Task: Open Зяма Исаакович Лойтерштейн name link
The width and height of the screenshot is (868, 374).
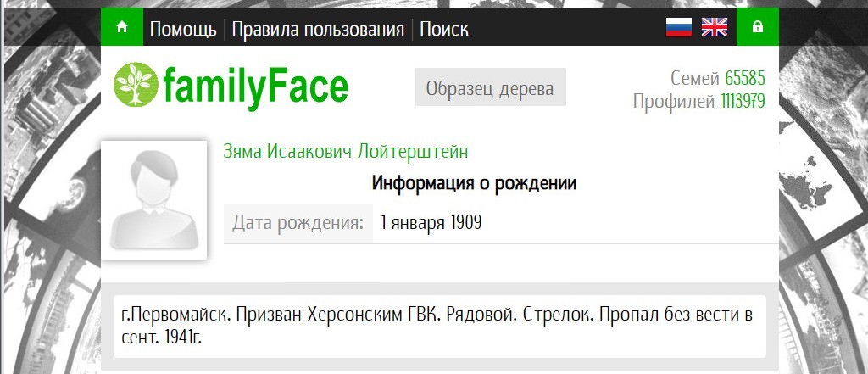Action: click(x=345, y=152)
